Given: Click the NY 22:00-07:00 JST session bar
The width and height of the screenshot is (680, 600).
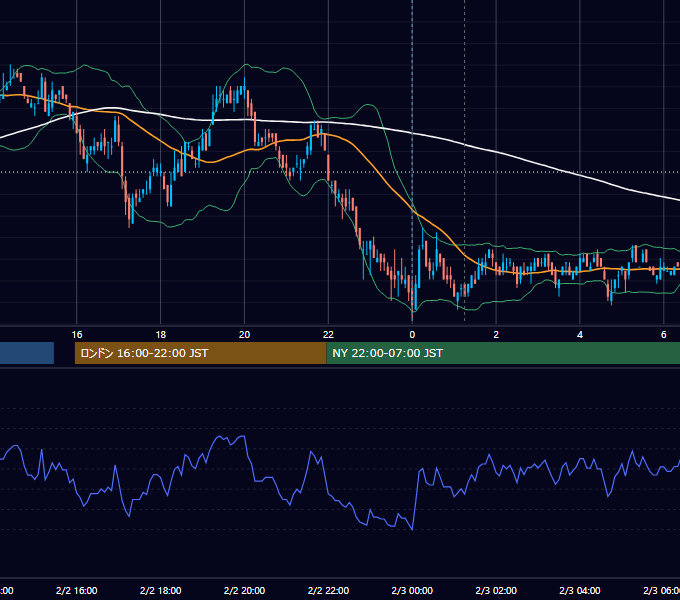Looking at the screenshot, I should 503,353.
